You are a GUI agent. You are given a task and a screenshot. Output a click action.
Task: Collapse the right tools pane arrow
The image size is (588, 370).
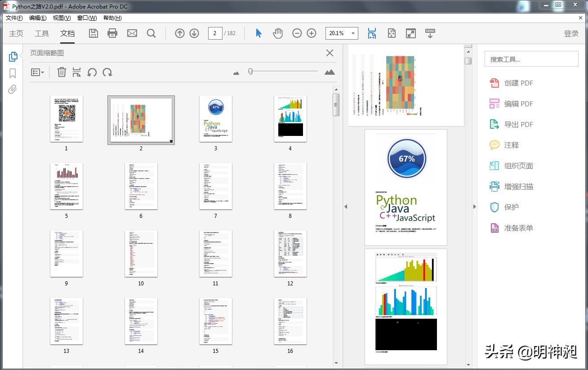[474, 207]
